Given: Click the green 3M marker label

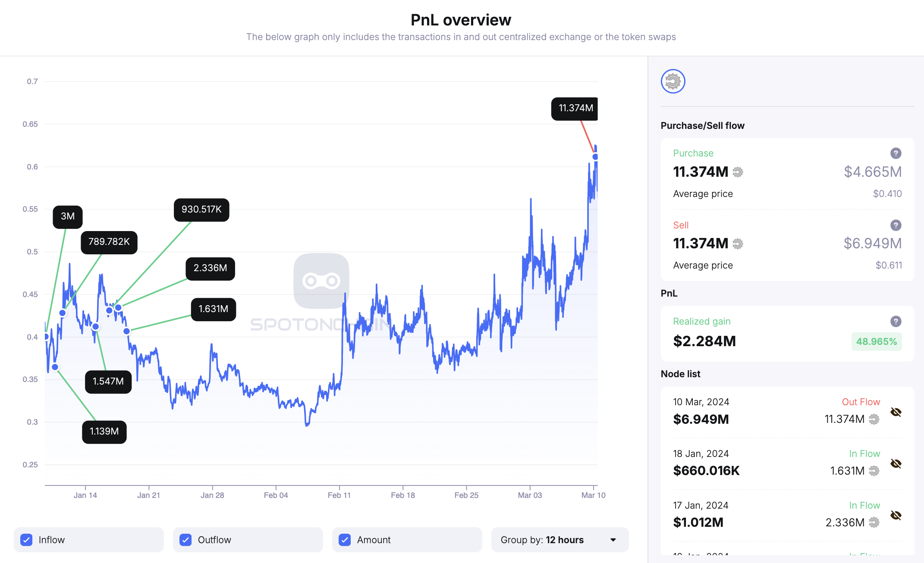Looking at the screenshot, I should (x=67, y=217).
